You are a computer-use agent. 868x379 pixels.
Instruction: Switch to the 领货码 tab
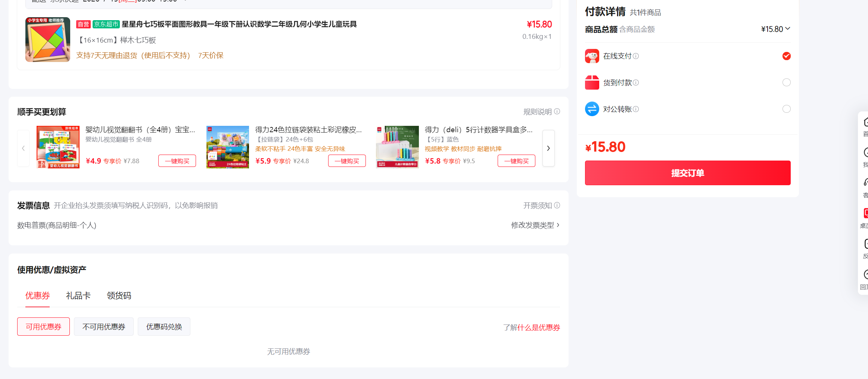click(119, 296)
